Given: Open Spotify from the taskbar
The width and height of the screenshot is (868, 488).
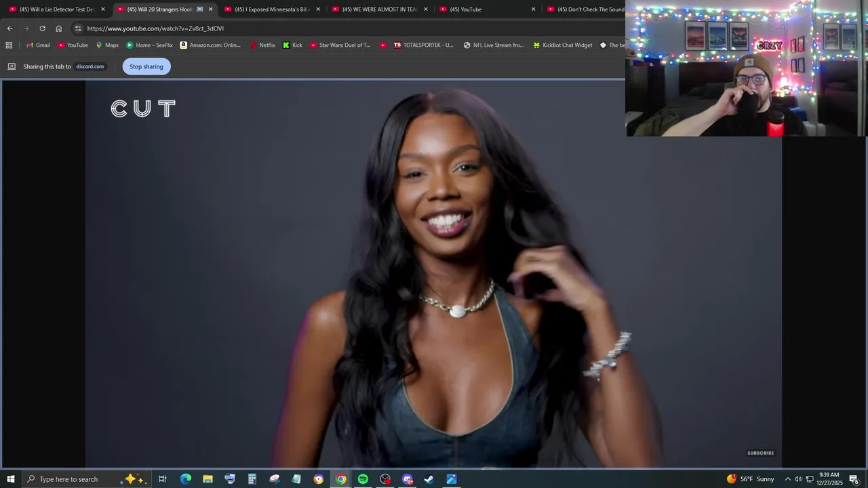Looking at the screenshot, I should click(x=363, y=479).
